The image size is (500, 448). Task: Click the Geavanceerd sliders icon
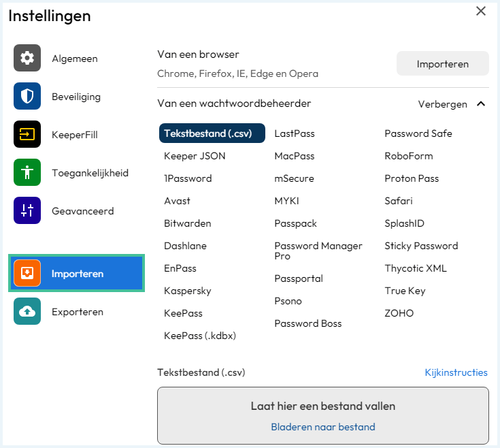(27, 210)
